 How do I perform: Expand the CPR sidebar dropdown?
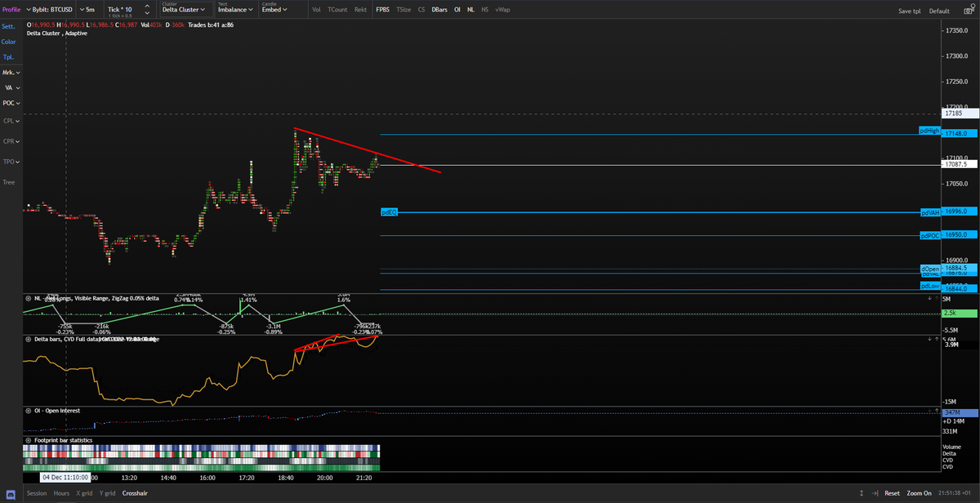(11, 141)
